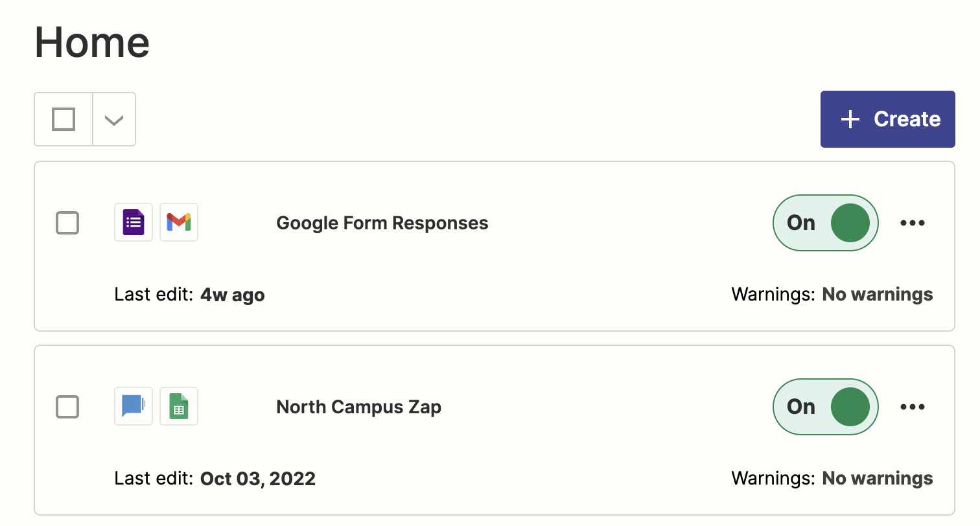Turn off the Google Form Responses toggle
Screen dimensions: 980x526
coord(826,223)
